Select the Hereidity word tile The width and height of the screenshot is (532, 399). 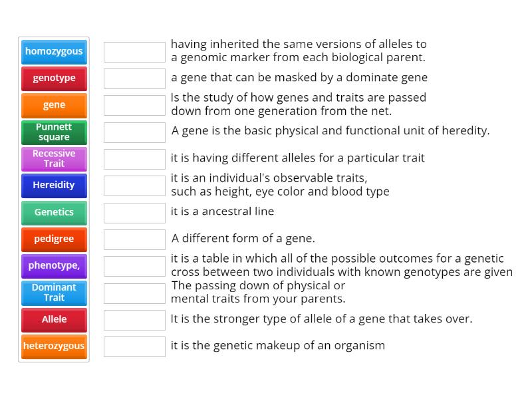pyautogui.click(x=53, y=186)
